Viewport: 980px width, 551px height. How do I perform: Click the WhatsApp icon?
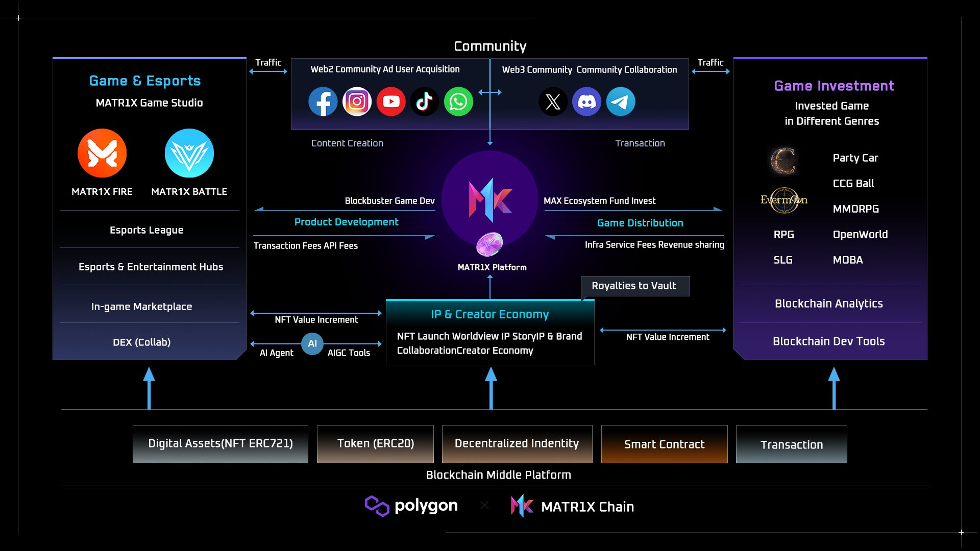[x=458, y=102]
